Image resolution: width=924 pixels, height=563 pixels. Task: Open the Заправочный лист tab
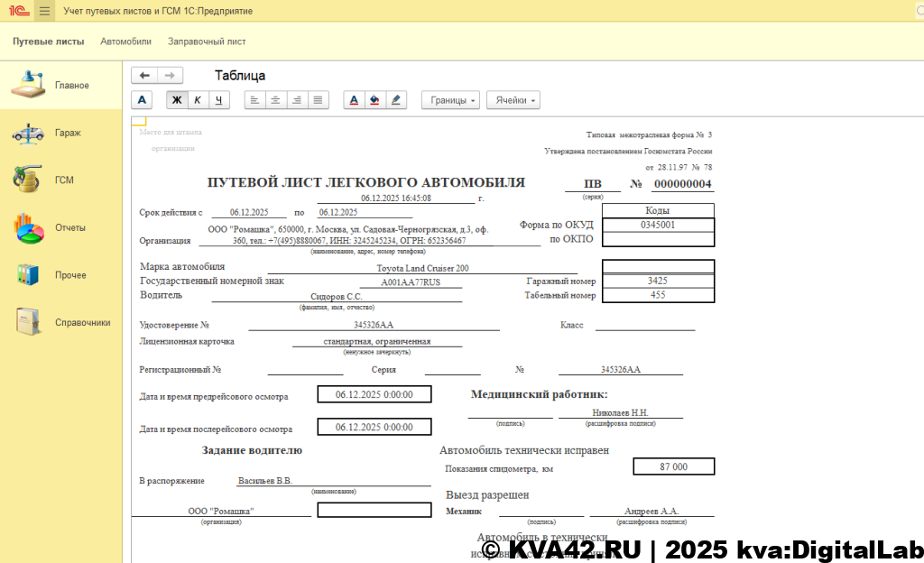pos(207,42)
